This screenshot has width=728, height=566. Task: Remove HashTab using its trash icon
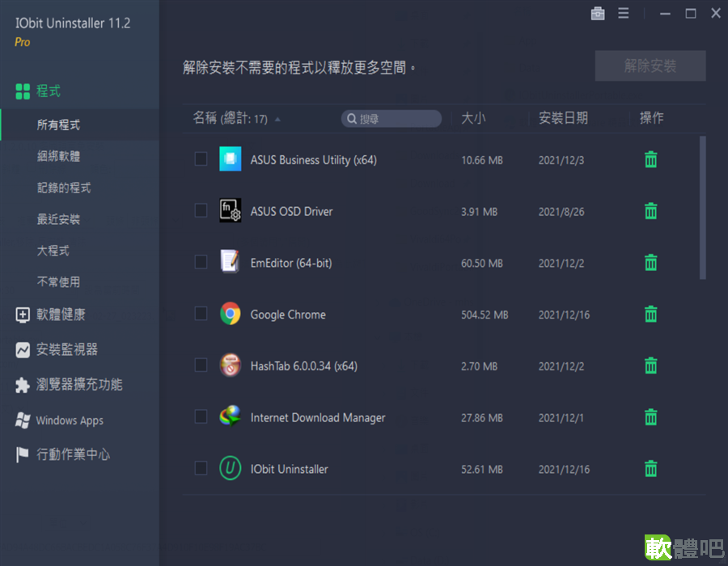[650, 365]
